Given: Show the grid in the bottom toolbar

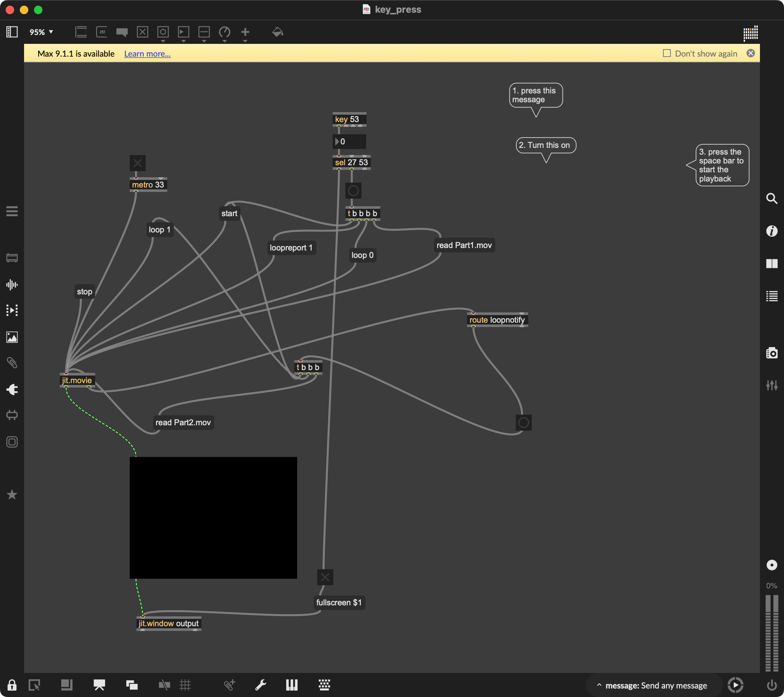Looking at the screenshot, I should pyautogui.click(x=185, y=685).
